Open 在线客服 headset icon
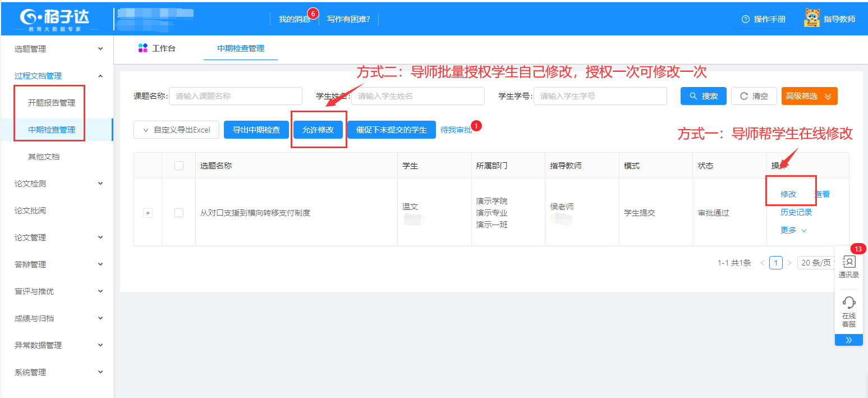The height and width of the screenshot is (398, 868). pyautogui.click(x=848, y=303)
